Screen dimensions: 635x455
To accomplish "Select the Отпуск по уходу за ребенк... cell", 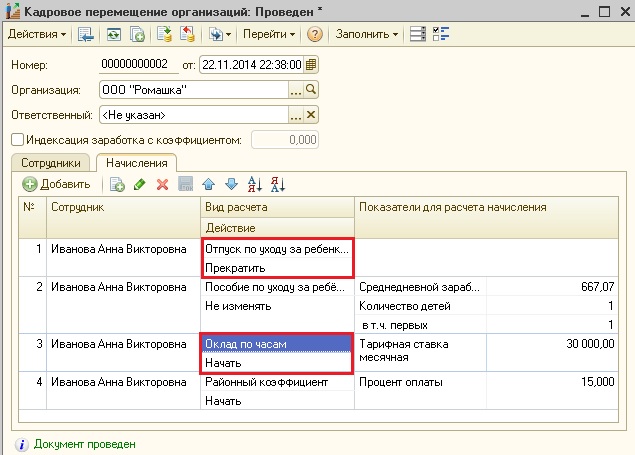I will pos(277,249).
